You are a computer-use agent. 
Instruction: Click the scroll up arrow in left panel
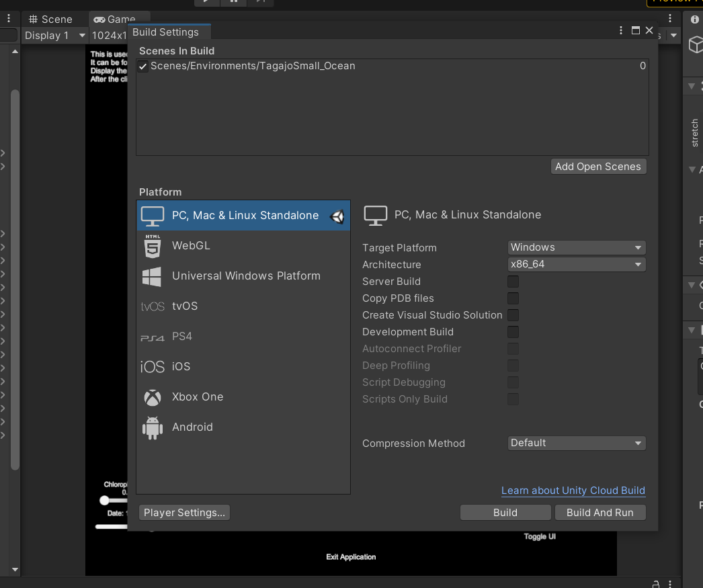click(15, 52)
